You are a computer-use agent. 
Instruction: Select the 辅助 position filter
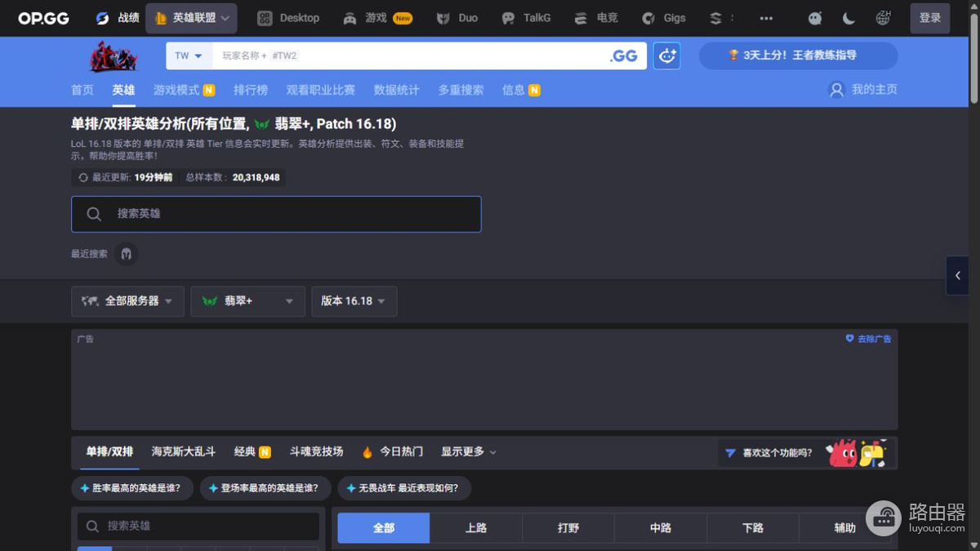pos(845,528)
